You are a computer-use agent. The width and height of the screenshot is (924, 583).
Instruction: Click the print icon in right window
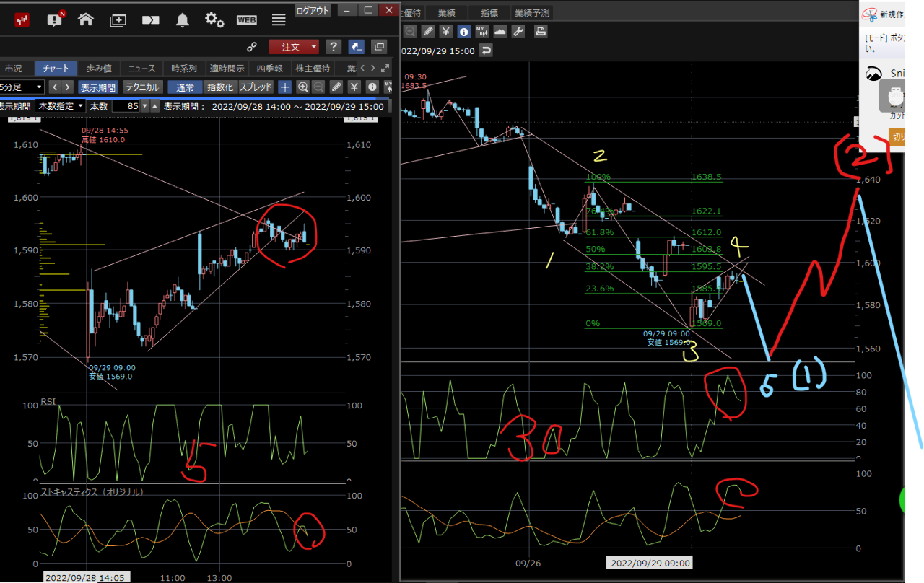[540, 31]
